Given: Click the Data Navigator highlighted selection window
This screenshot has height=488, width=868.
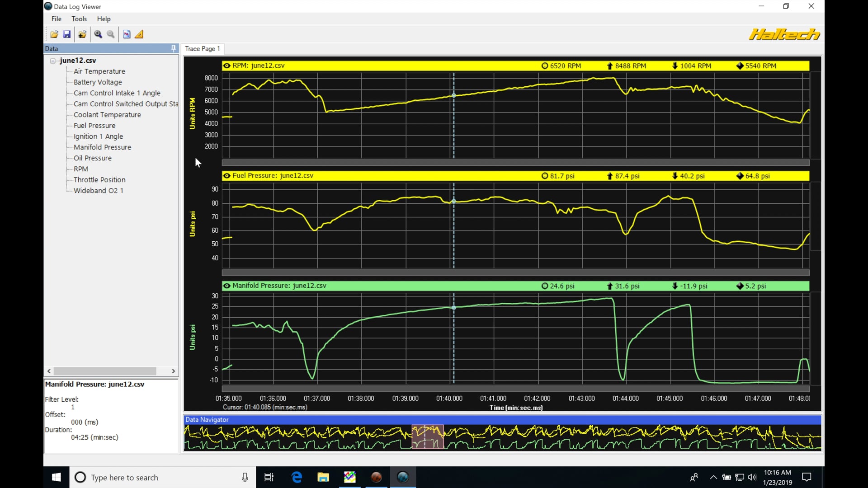Looking at the screenshot, I should tap(427, 436).
